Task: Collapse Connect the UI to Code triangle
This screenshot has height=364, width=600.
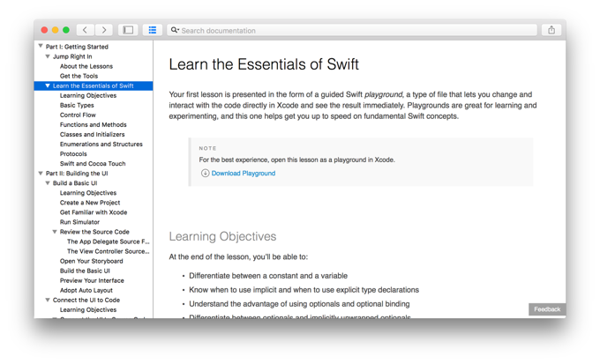Action: coord(48,300)
